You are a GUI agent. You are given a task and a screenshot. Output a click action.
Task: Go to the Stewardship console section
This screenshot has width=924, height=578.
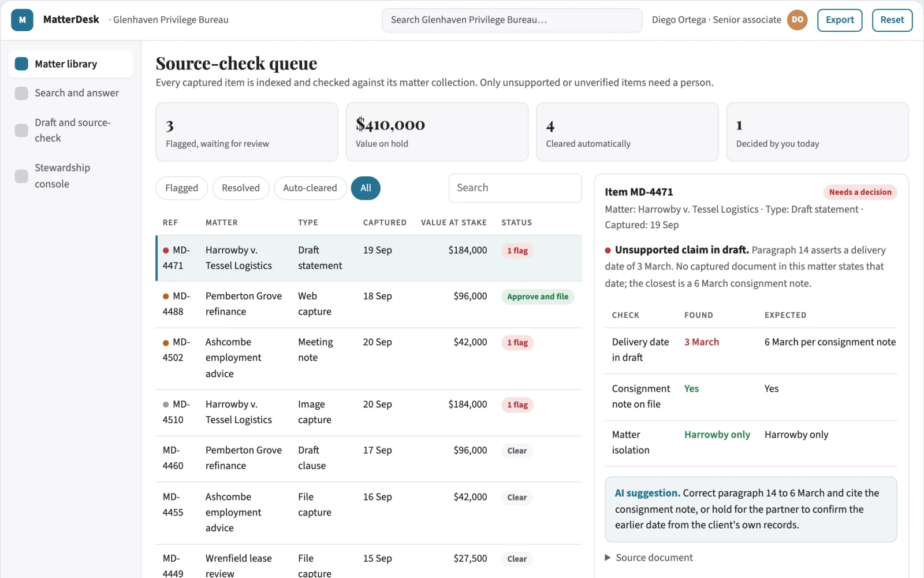coord(70,176)
